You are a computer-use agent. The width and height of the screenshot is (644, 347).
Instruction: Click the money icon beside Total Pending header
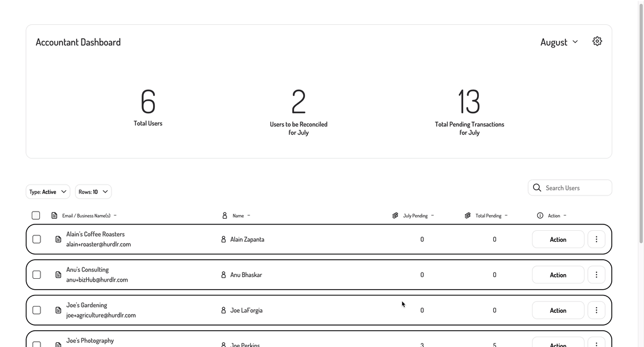point(467,215)
